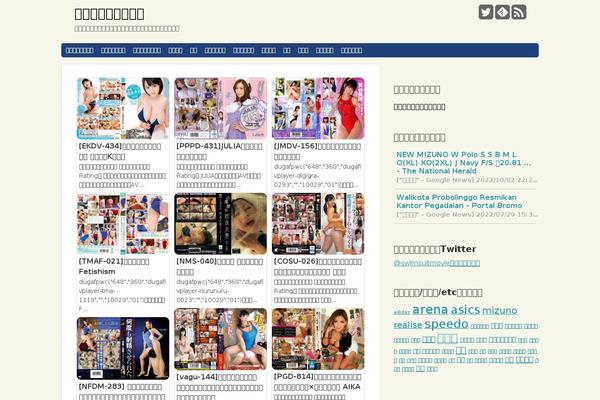Image resolution: width=600 pixels, height=400 pixels.
Task: Open the RSS feed icon
Action: 519,12
